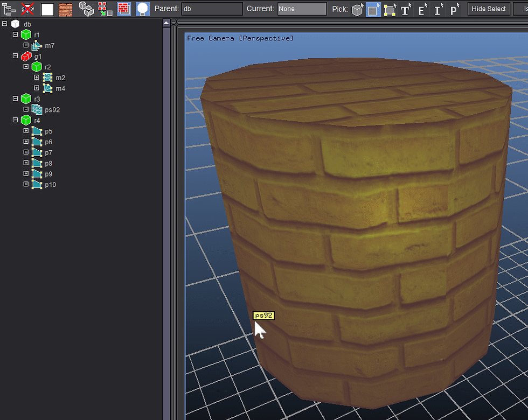Select the p7 polygon icon
The width and height of the screenshot is (528, 420).
click(37, 152)
